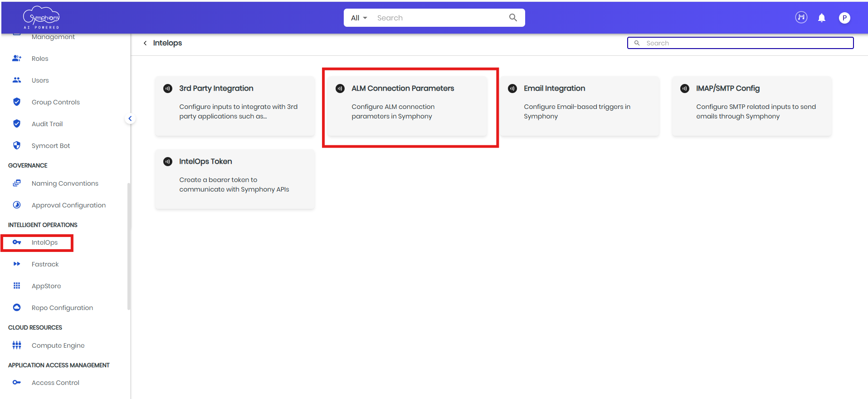Click the Intelops page title
Image resolution: width=868 pixels, height=399 pixels.
tap(167, 43)
